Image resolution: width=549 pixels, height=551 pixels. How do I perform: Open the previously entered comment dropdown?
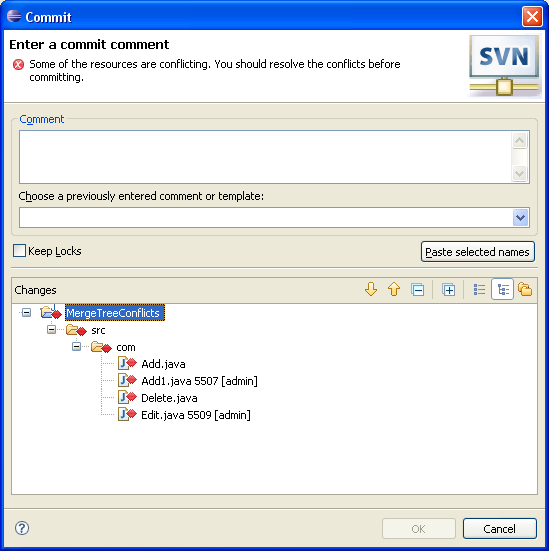click(520, 218)
